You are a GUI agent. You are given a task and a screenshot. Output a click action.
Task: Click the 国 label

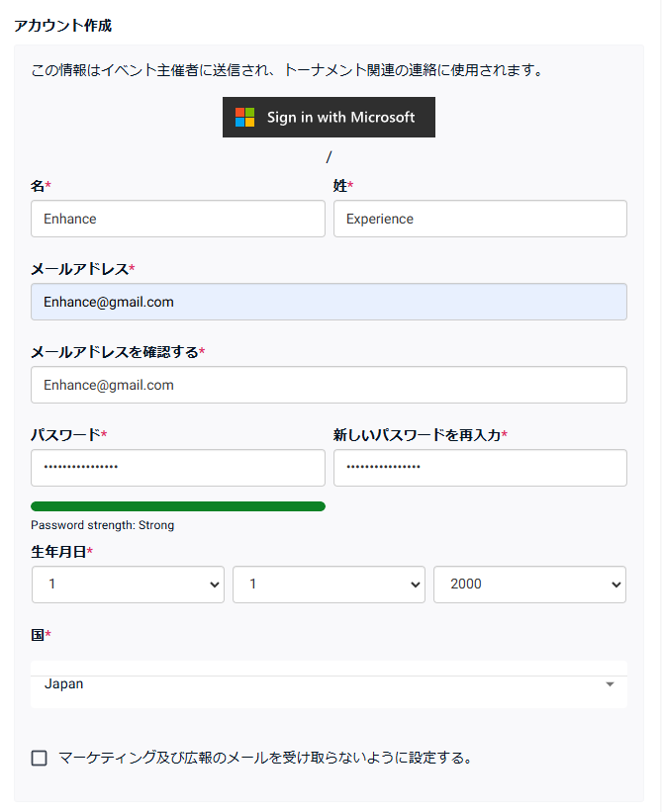point(39,635)
